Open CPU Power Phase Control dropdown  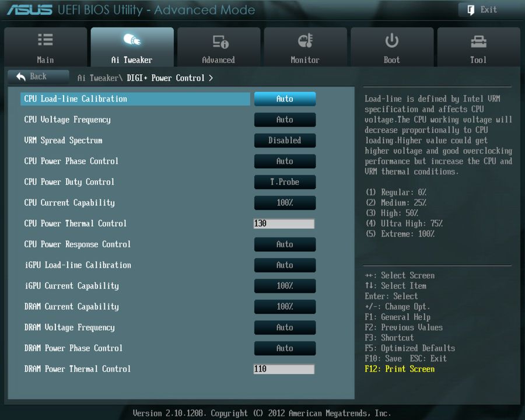click(x=285, y=161)
